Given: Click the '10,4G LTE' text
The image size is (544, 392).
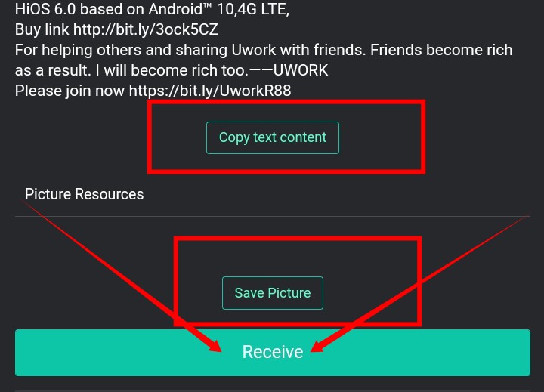Looking at the screenshot, I should [253, 9].
